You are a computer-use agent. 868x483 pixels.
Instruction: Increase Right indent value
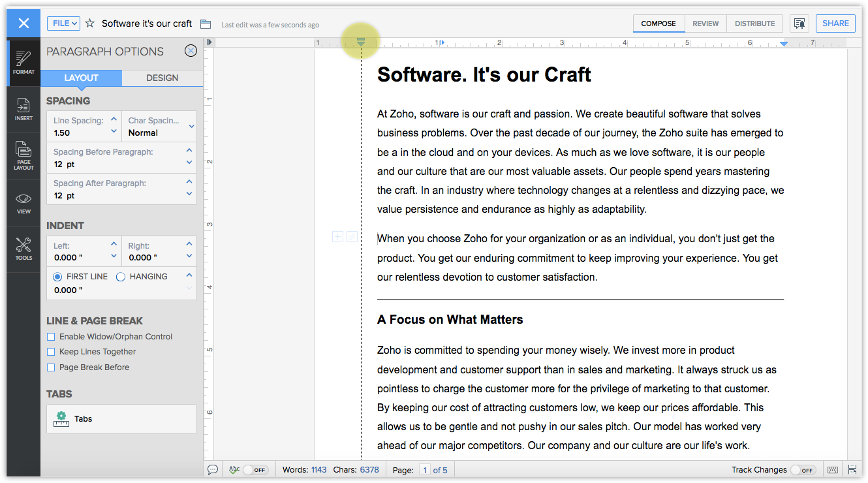click(x=189, y=244)
